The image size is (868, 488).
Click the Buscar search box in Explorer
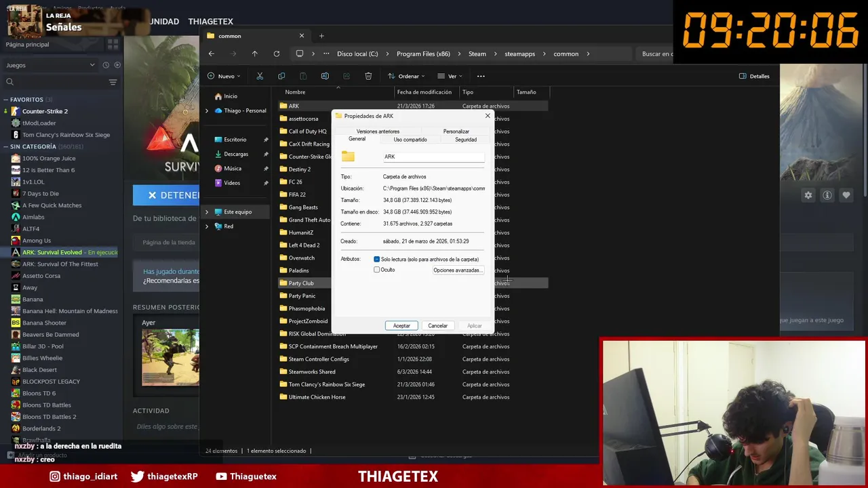click(x=656, y=54)
